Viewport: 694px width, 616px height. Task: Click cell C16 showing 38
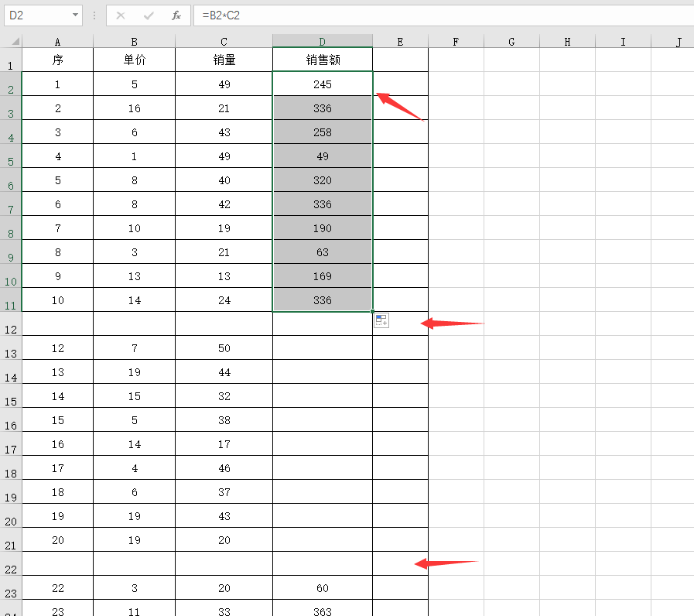(224, 419)
